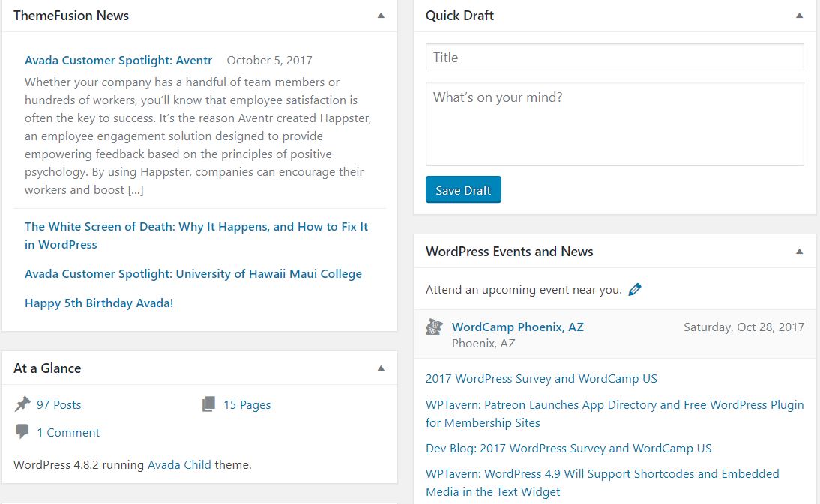Screen dimensions: 820x504
Task: Click the comment bubble icon in At a Glance
Action: coord(22,432)
